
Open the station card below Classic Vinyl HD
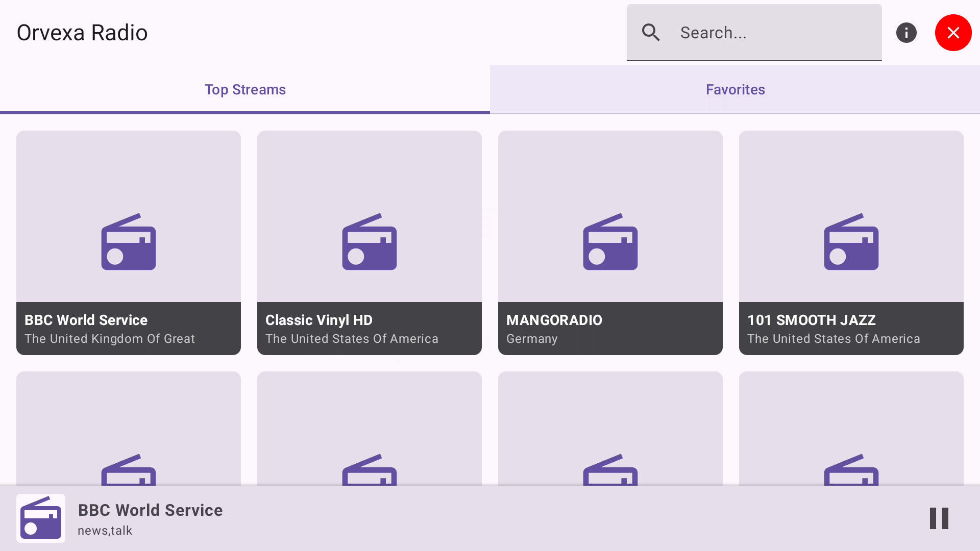coord(370,429)
